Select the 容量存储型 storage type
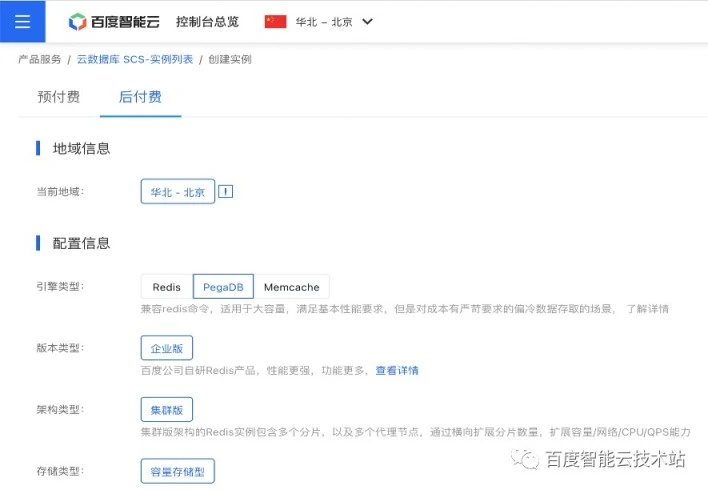Image resolution: width=708 pixels, height=490 pixels. tap(178, 471)
